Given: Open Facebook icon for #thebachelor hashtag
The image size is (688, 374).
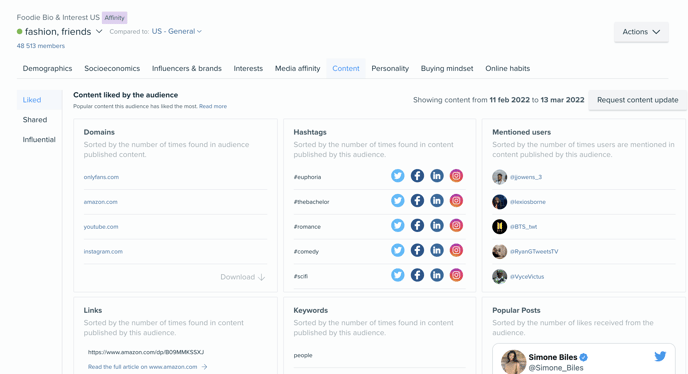Looking at the screenshot, I should tap(417, 201).
